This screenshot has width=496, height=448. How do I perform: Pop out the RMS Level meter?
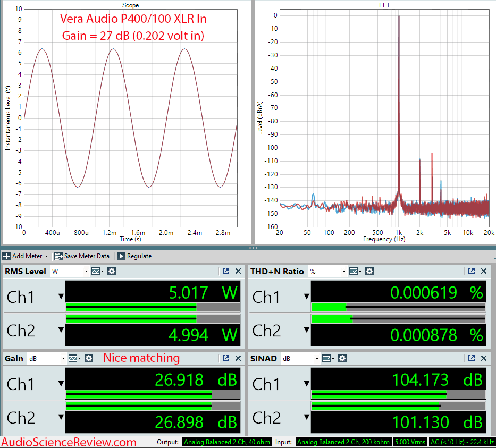226,271
